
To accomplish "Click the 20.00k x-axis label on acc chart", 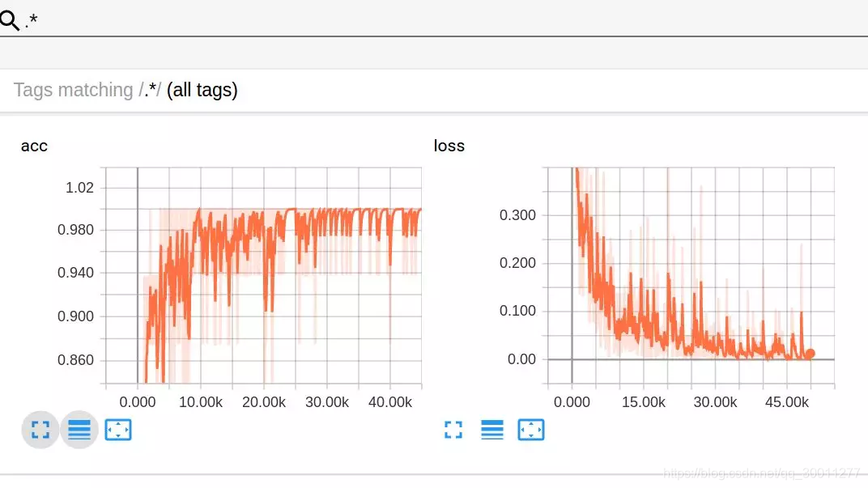I will pyautogui.click(x=263, y=402).
